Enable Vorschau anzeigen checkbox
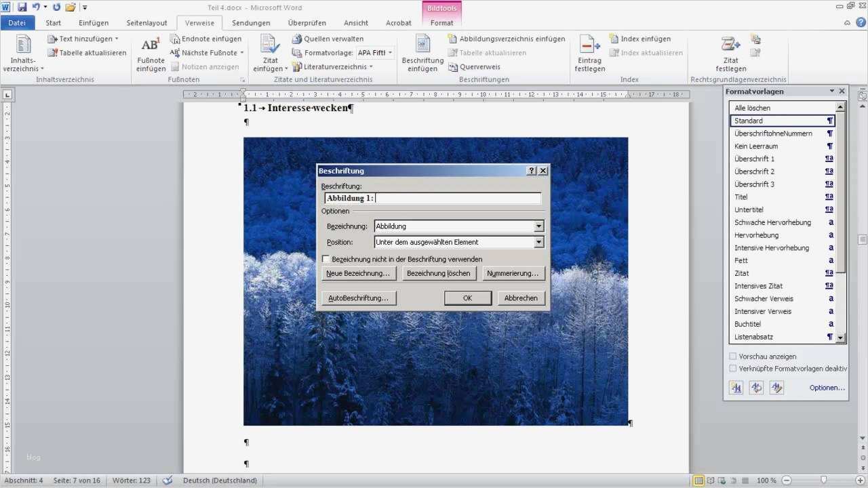Viewport: 868px width, 488px height. (733, 356)
